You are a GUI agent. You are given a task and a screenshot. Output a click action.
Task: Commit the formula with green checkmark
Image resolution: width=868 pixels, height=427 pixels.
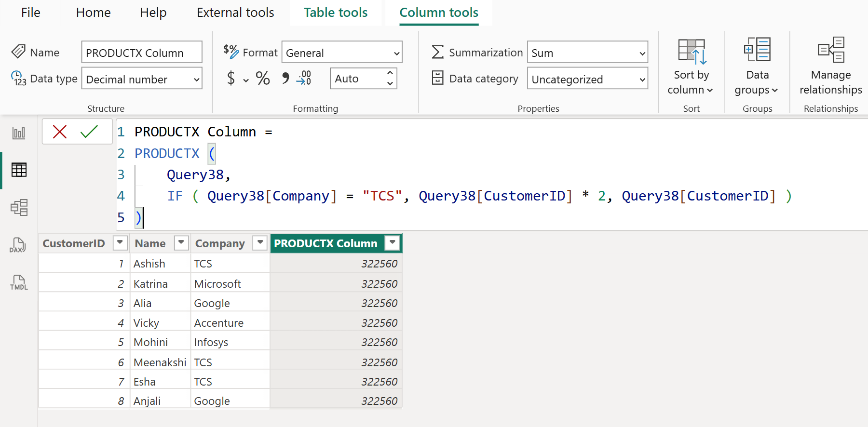[89, 132]
